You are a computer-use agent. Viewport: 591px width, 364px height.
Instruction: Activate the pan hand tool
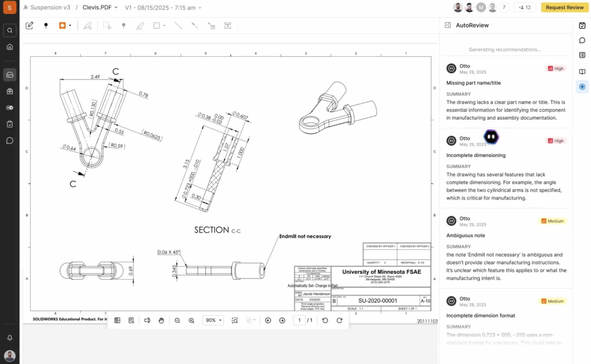pos(161,320)
